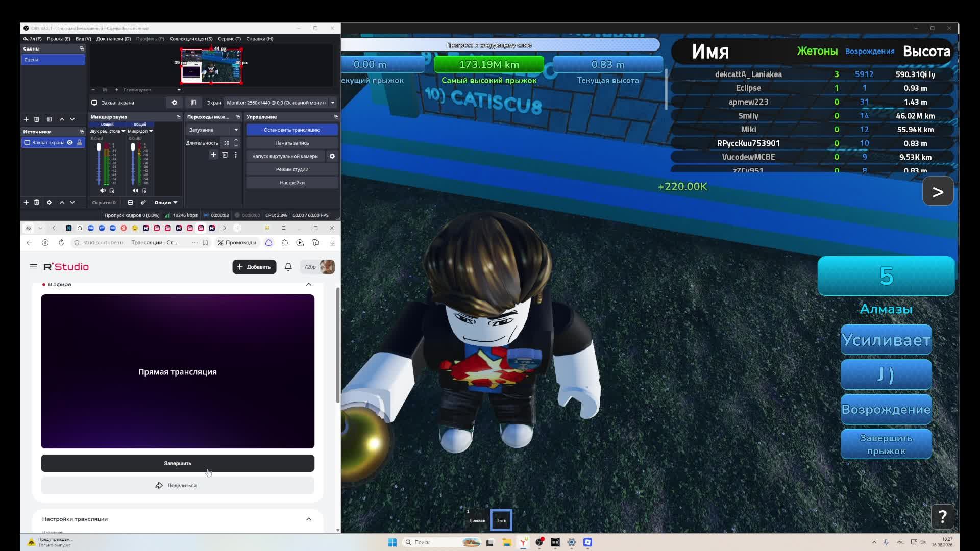This screenshot has width=980, height=551.
Task: Open the Файл (F) menu in OBS
Action: pos(32,39)
